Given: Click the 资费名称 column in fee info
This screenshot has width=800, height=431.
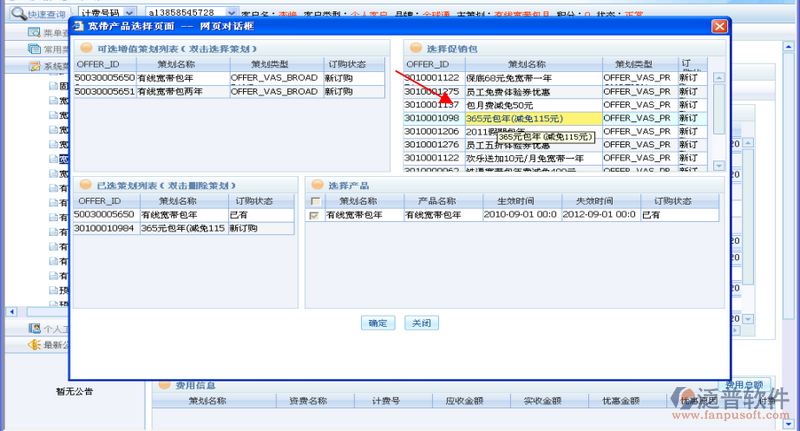Looking at the screenshot, I should (x=315, y=401).
